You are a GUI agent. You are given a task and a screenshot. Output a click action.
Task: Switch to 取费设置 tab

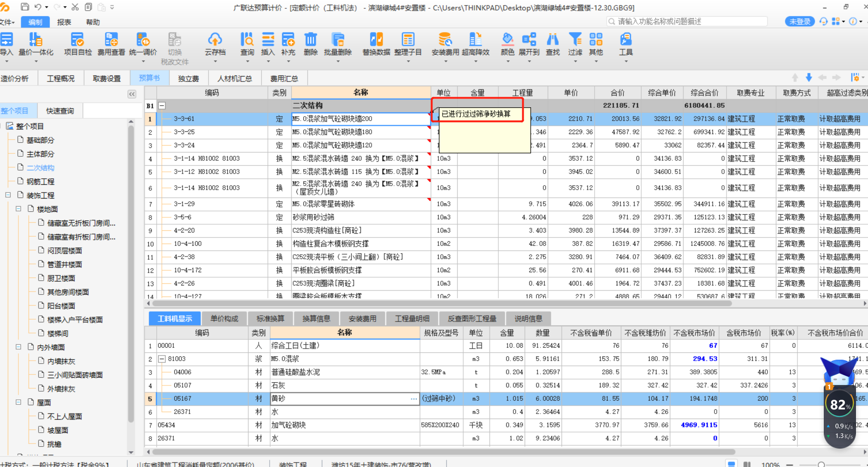(106, 79)
